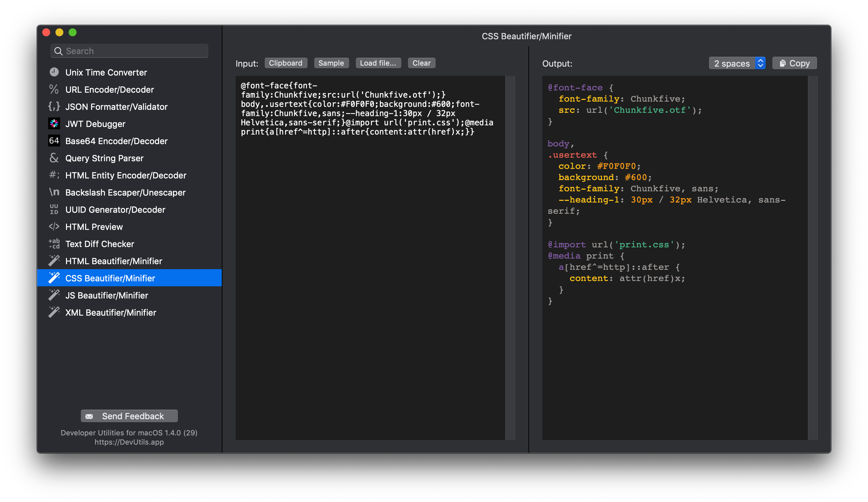Click the UUID Generator icon
Viewport: 868px width, 502px height.
click(x=54, y=209)
